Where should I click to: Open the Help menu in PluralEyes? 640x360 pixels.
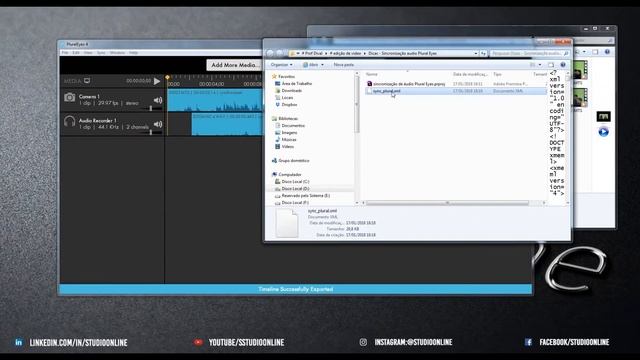coord(133,53)
